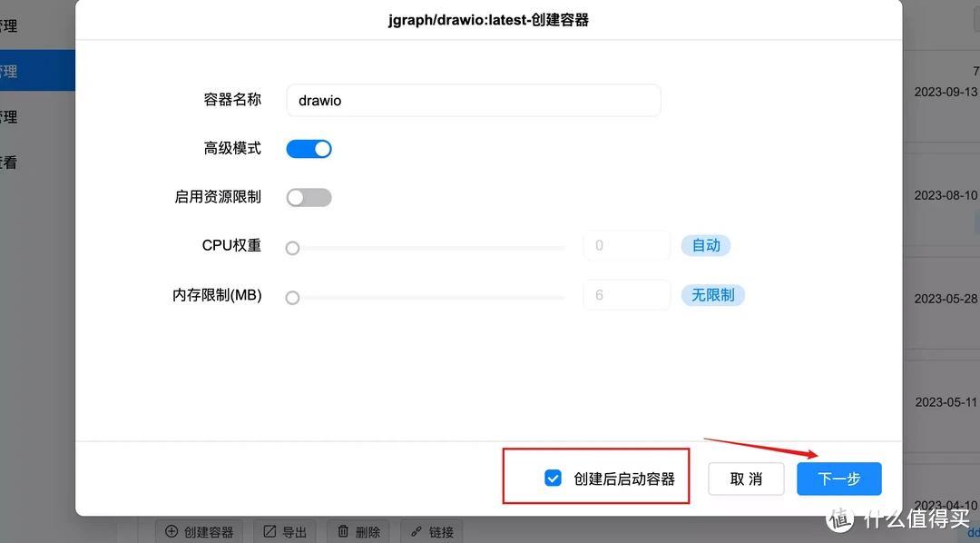The width and height of the screenshot is (980, 543).
Task: Click the date 2023-09-13 in background list
Action: pos(946,92)
